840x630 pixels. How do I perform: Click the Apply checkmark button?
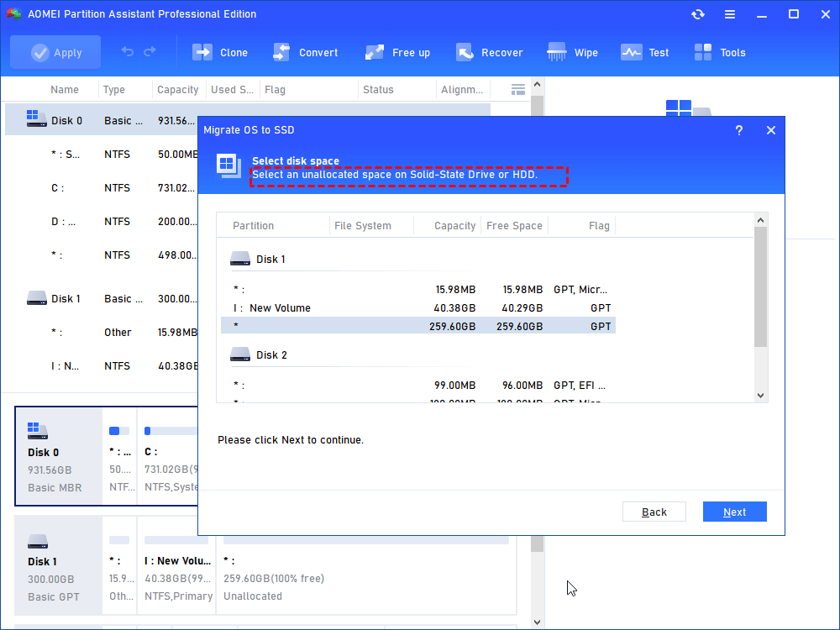coord(55,52)
